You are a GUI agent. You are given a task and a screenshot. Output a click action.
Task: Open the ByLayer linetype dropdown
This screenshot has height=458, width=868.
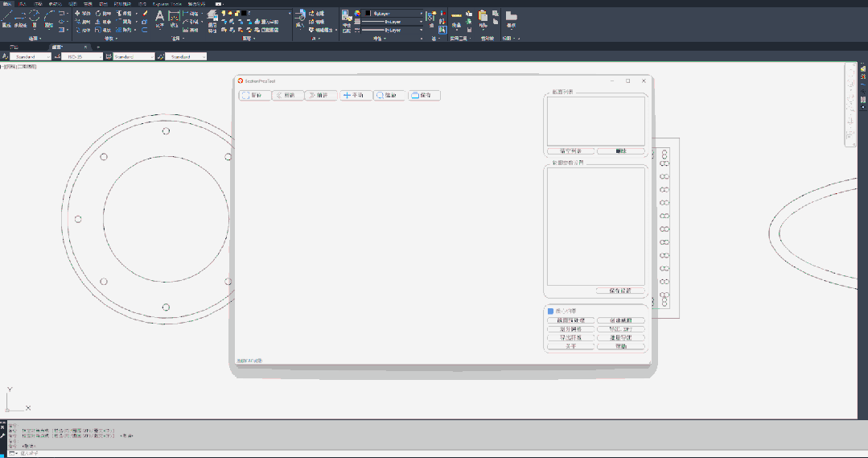coord(392,30)
